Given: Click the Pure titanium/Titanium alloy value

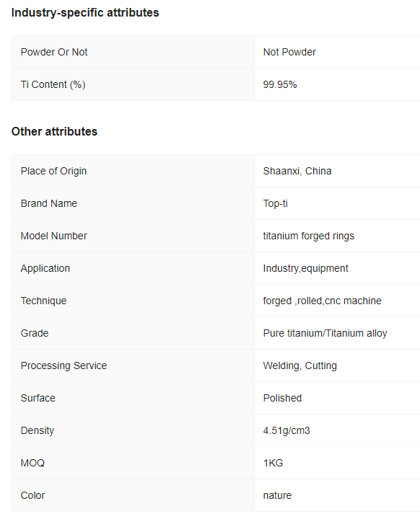Looking at the screenshot, I should click(x=325, y=333).
